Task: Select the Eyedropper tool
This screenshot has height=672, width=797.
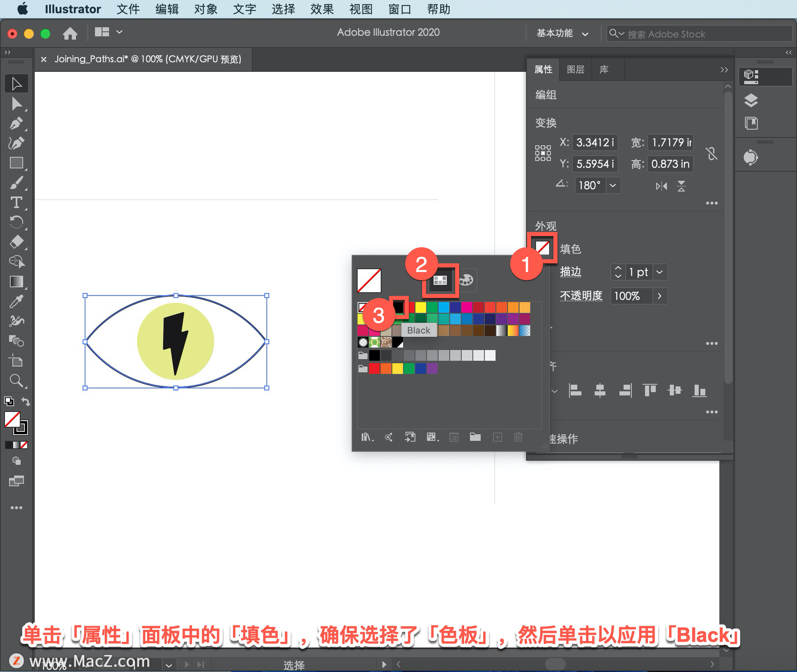Action: (x=16, y=302)
